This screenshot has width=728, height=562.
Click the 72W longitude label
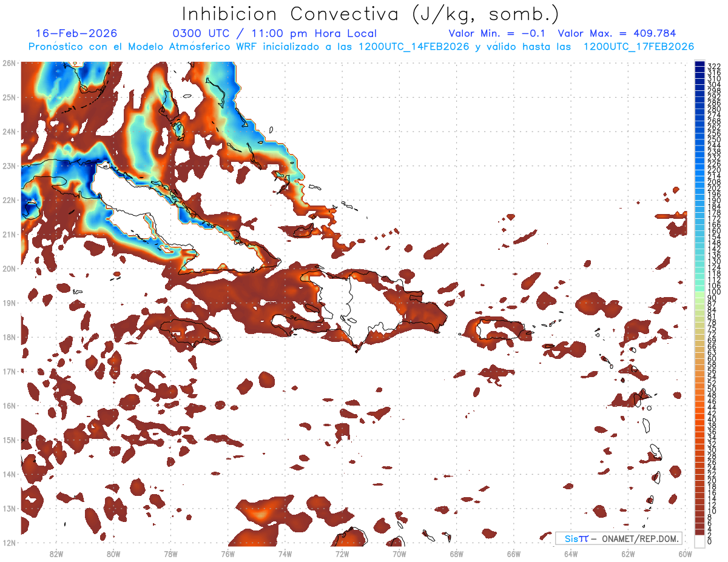coord(342,553)
